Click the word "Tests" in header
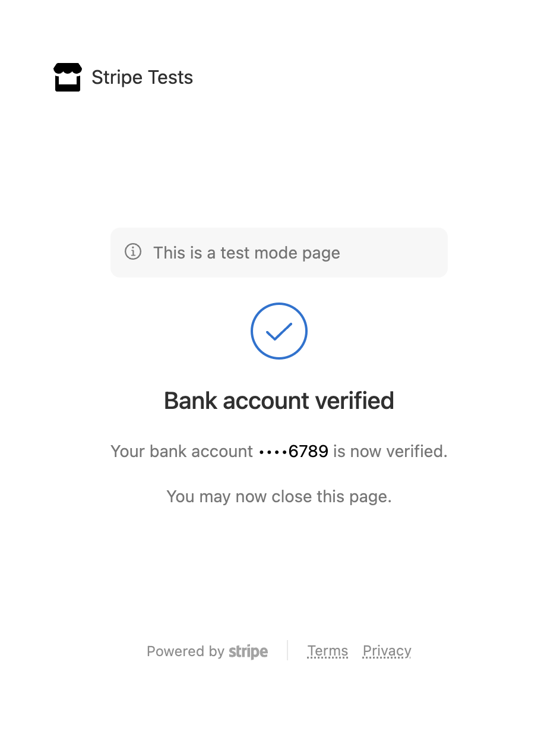This screenshot has width=544, height=756. (x=170, y=77)
